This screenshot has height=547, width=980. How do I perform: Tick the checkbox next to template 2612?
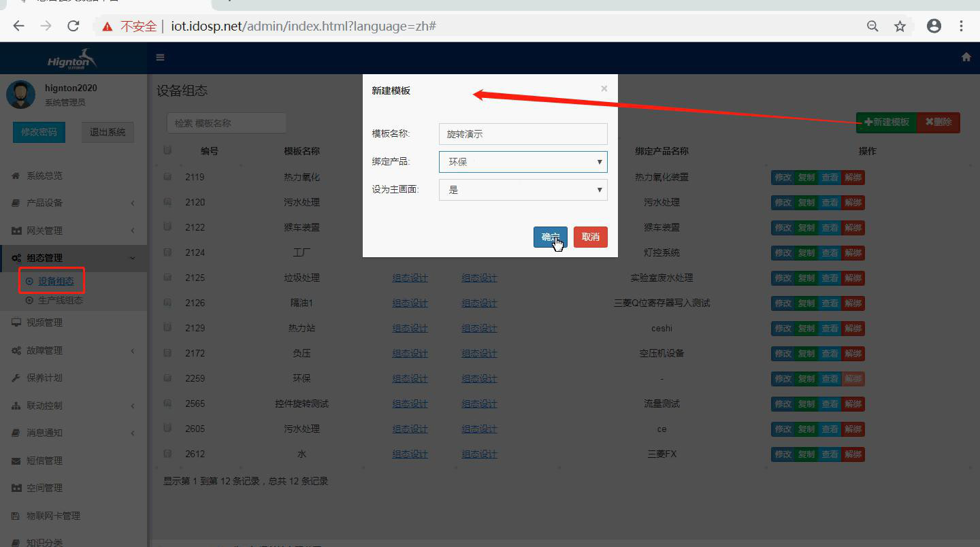click(167, 454)
